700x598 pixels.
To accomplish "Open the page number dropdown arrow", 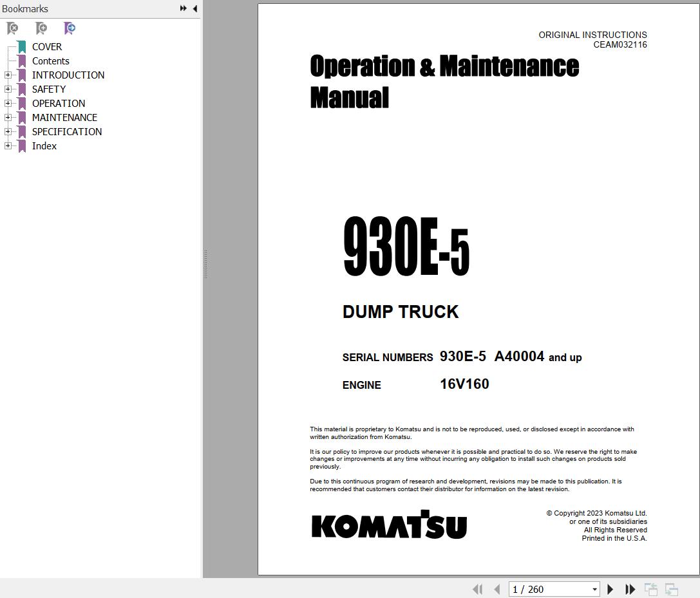I will (594, 590).
